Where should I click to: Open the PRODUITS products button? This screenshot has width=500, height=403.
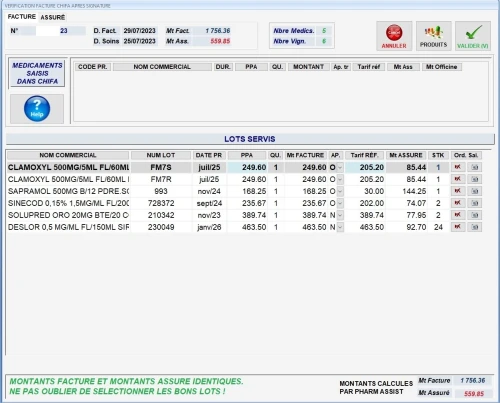click(x=433, y=36)
